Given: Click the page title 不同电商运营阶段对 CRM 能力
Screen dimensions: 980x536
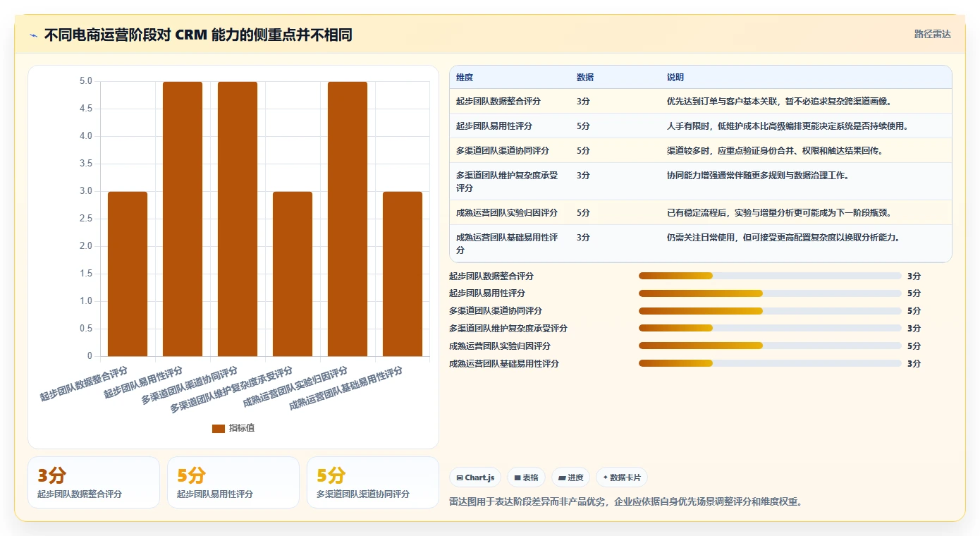Looking at the screenshot, I should coord(198,35).
